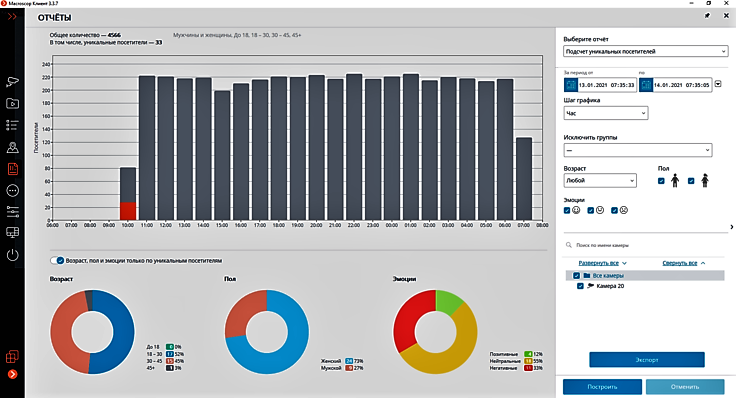Uncheck the male gender checkbox
Image resolution: width=736 pixels, height=398 pixels.
click(x=661, y=181)
